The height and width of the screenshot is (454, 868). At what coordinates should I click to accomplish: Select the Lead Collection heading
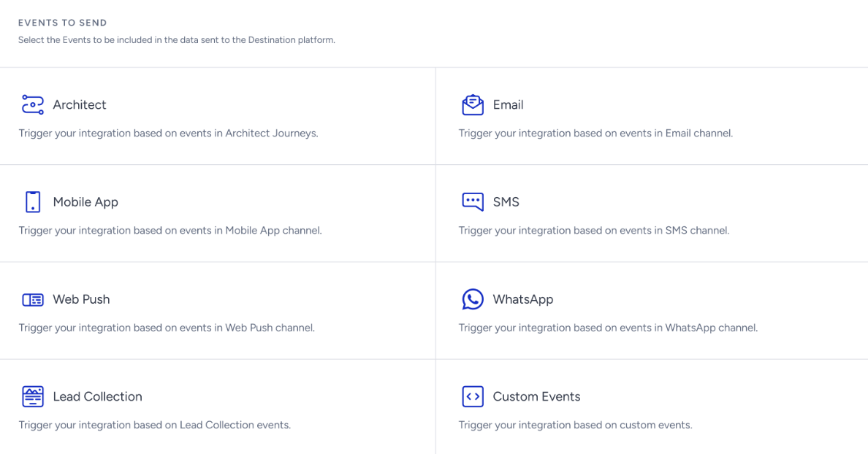click(x=97, y=396)
